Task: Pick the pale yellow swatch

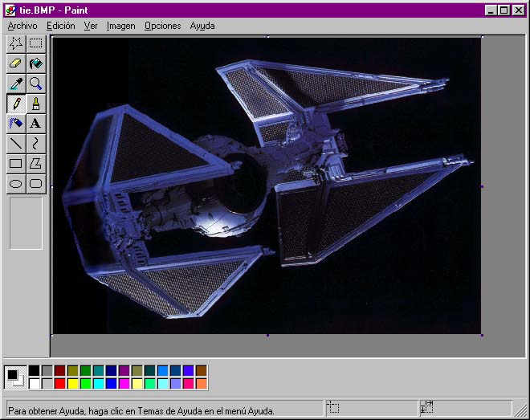Action: tap(137, 384)
